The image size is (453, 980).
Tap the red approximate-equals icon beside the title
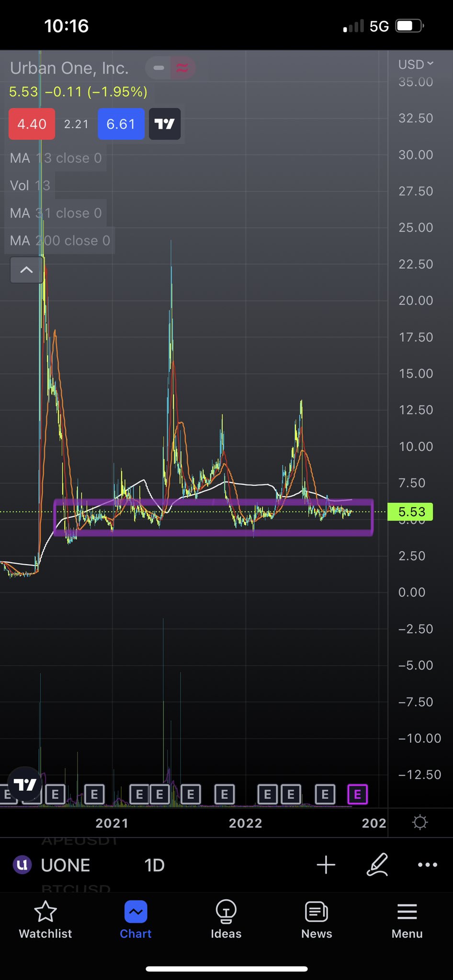pyautogui.click(x=182, y=68)
